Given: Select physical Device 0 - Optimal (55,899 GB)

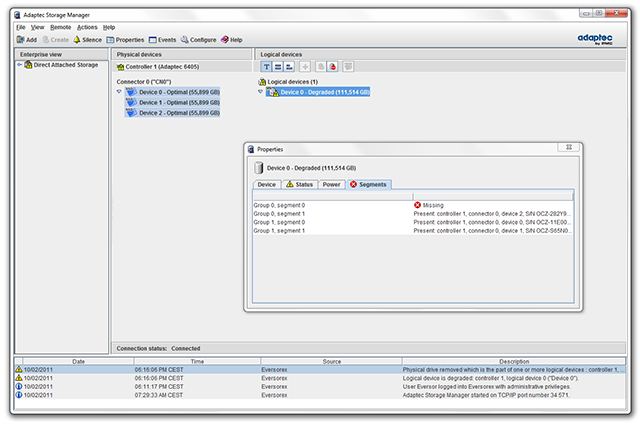Looking at the screenshot, I should [x=173, y=92].
